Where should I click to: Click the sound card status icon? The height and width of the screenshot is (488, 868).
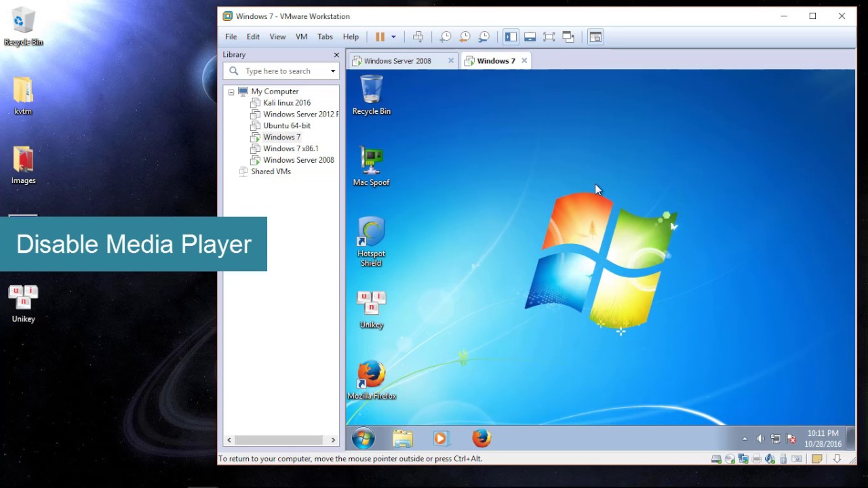point(770,459)
